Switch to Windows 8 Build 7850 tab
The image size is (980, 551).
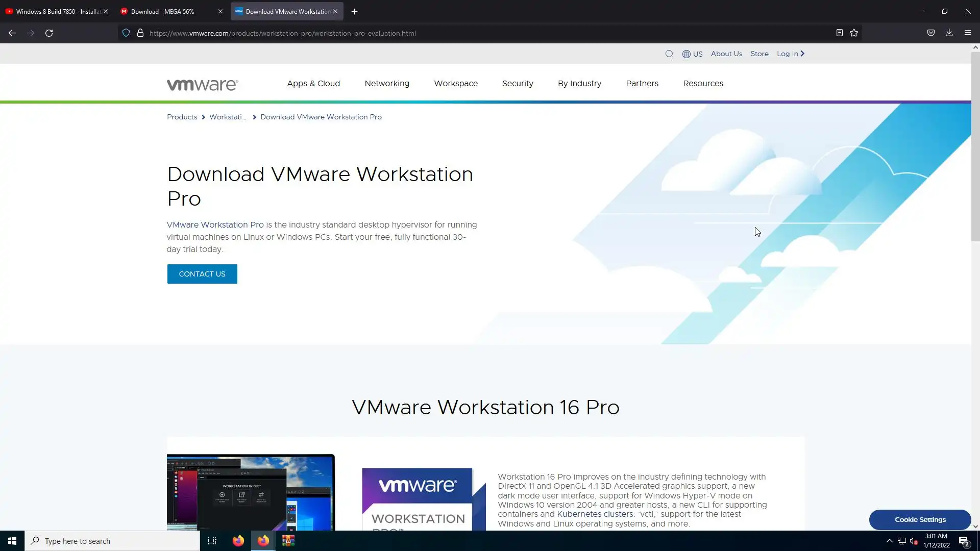54,11
